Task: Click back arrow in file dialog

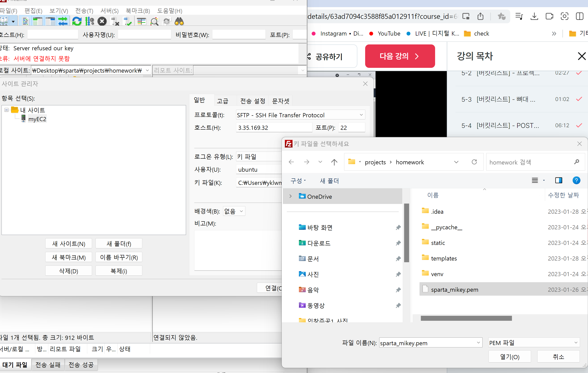Action: coord(291,162)
